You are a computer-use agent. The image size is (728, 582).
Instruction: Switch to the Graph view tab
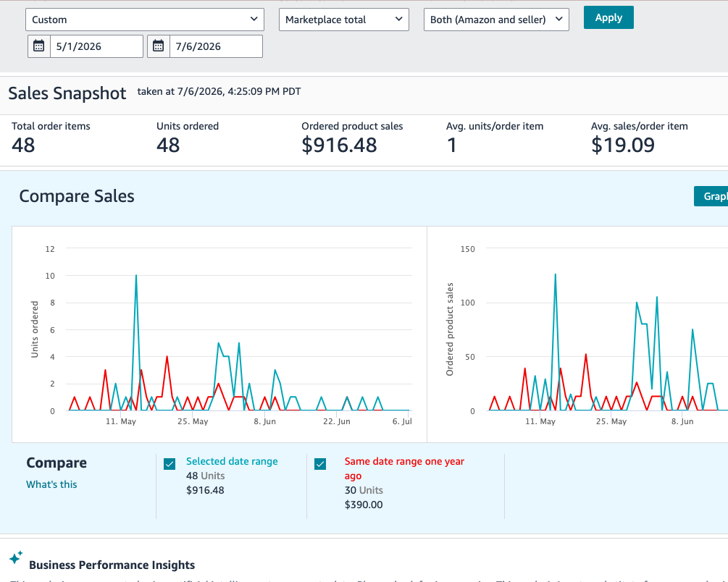(711, 196)
